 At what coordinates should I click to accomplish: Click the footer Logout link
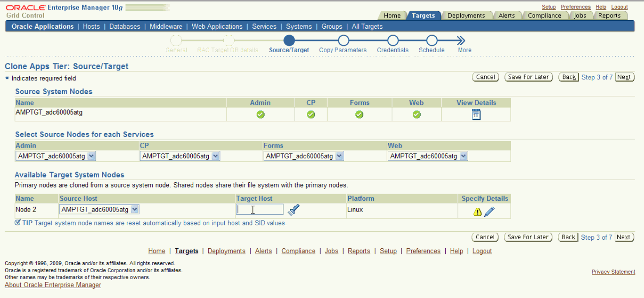click(x=482, y=251)
